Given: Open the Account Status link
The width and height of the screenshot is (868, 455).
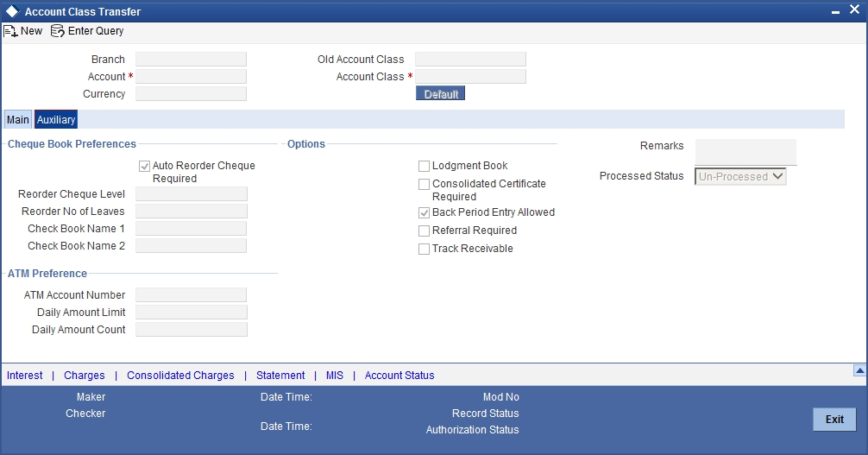Looking at the screenshot, I should point(399,376).
